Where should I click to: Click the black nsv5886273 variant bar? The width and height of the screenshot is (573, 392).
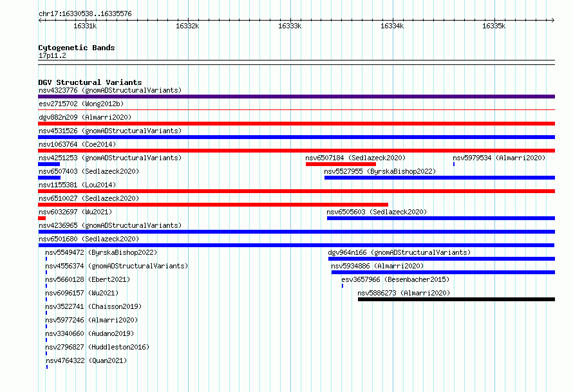click(456, 299)
